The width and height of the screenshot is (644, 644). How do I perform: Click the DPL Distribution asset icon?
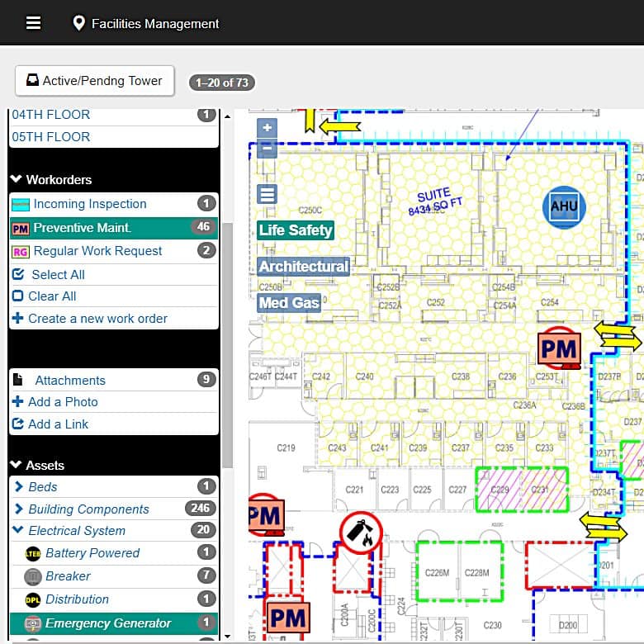(x=33, y=599)
